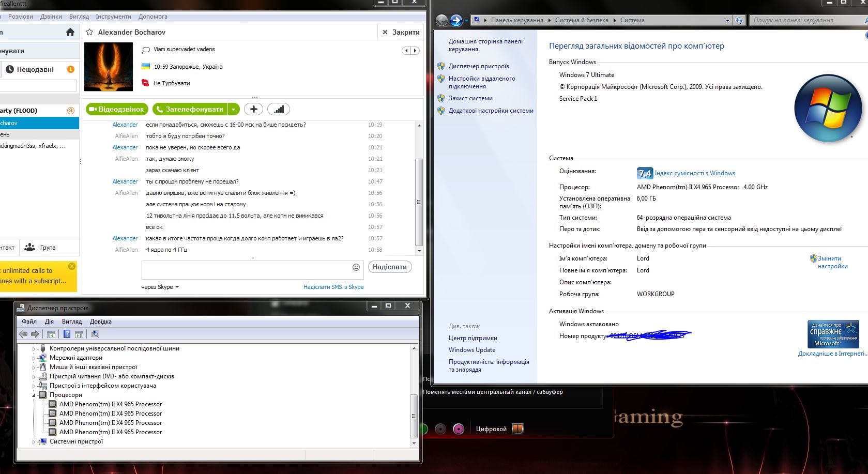Click 'Система й безпека' breadcrumb

click(x=582, y=20)
